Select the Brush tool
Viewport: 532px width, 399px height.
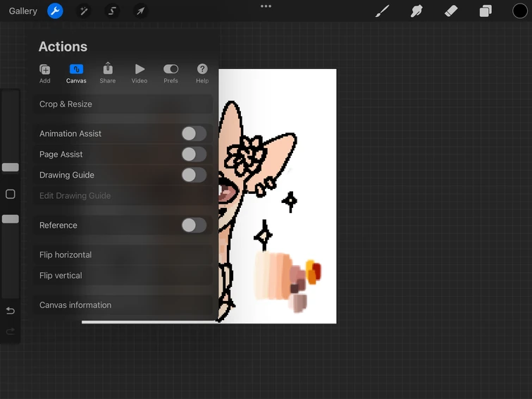[383, 11]
